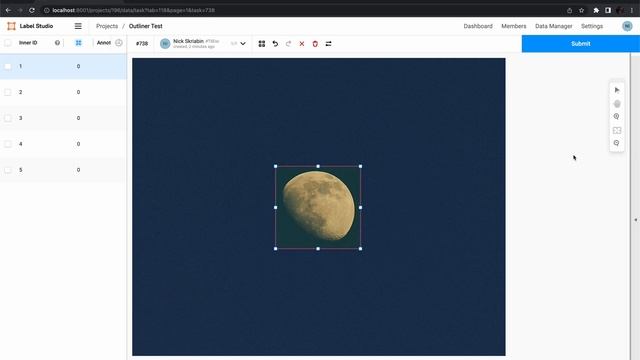
Task: Reload the page in the browser
Action: (x=32, y=10)
